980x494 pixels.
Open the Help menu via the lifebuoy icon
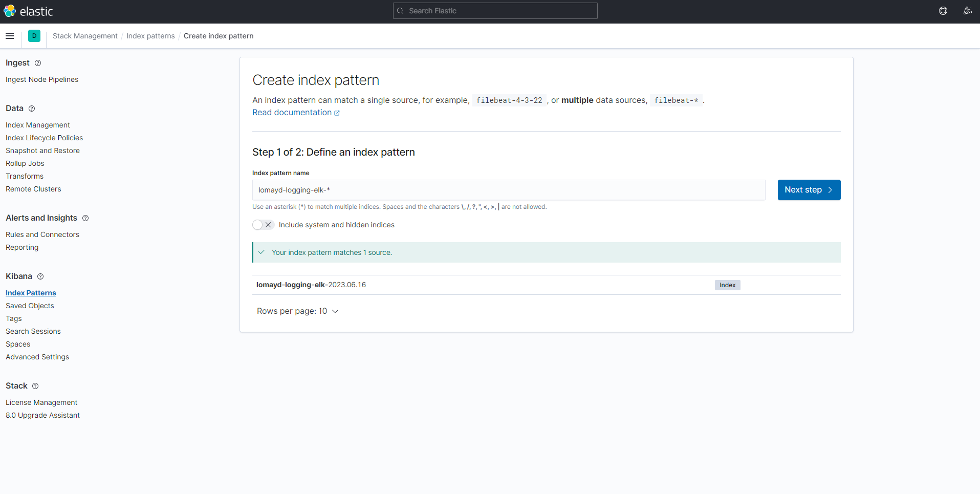943,11
